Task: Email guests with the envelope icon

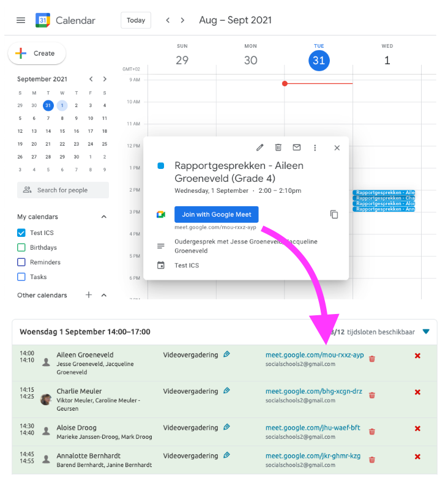Action: (297, 148)
